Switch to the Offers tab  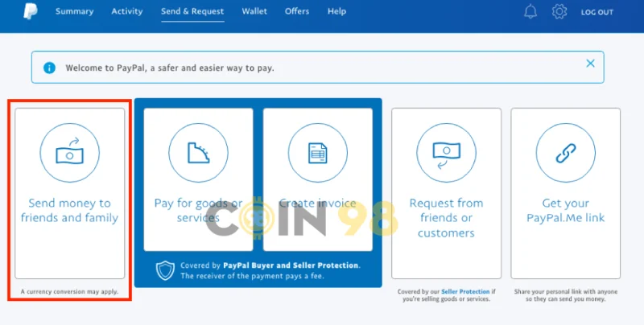click(x=297, y=11)
